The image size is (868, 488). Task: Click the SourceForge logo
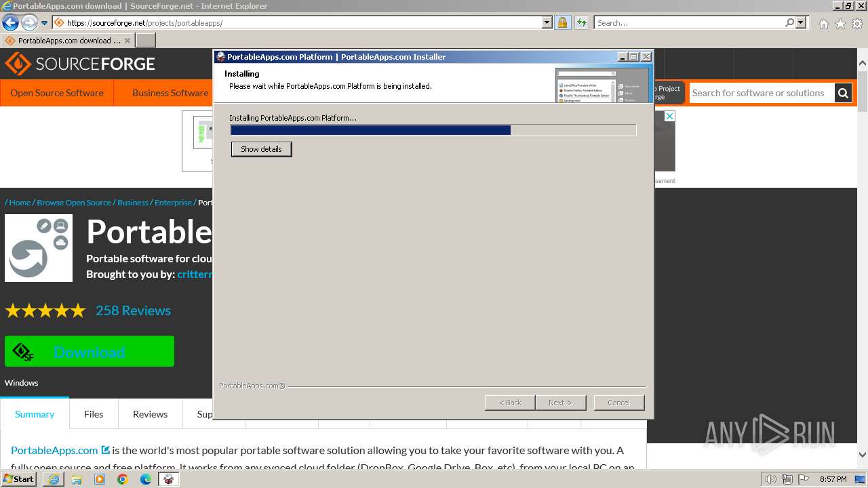[80, 64]
